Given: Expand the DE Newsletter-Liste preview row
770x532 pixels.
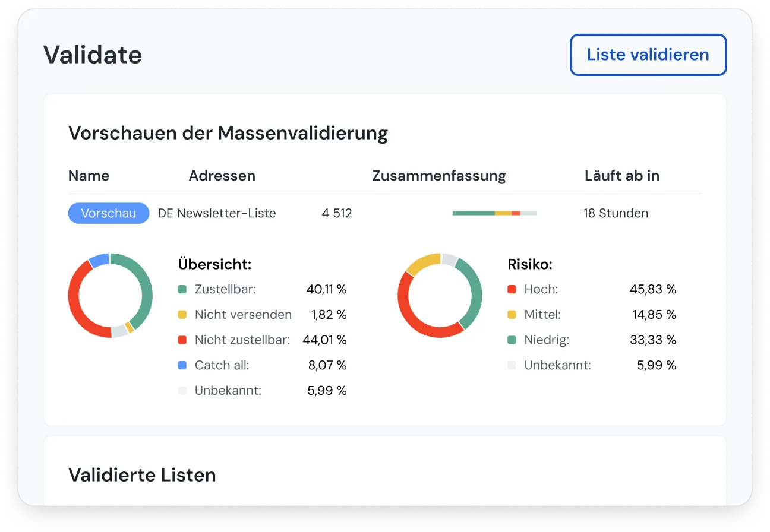Looking at the screenshot, I should pos(217,213).
